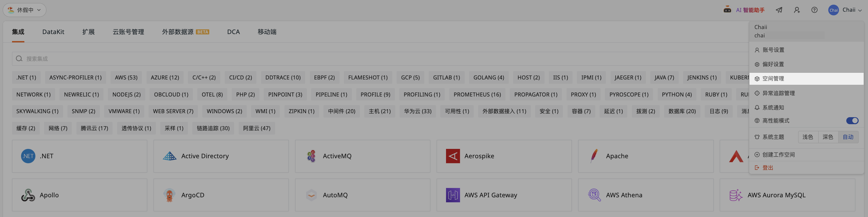Switch to the 云账号管理 tab

[128, 32]
